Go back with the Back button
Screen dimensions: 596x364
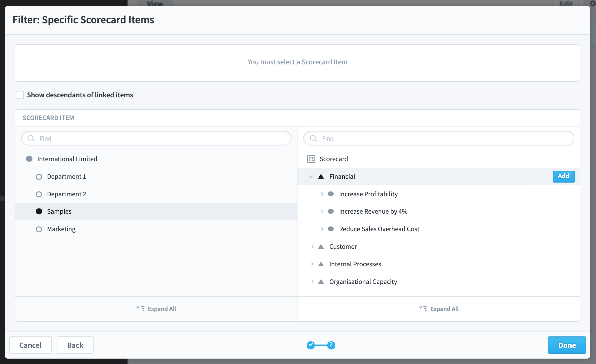(x=75, y=345)
